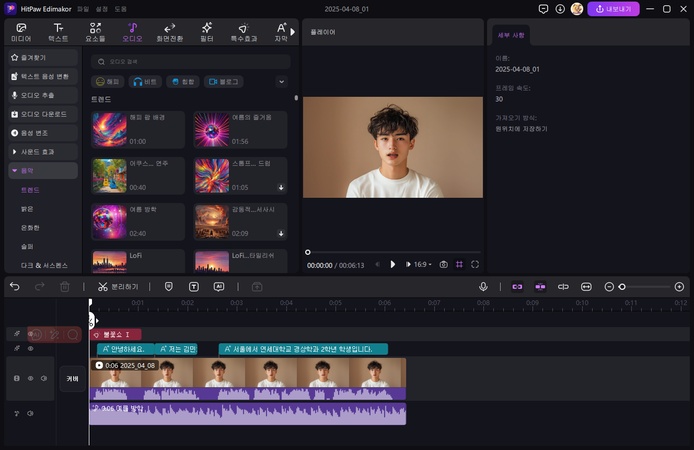
Task: Start voice recording with microphone icon
Action: click(483, 287)
